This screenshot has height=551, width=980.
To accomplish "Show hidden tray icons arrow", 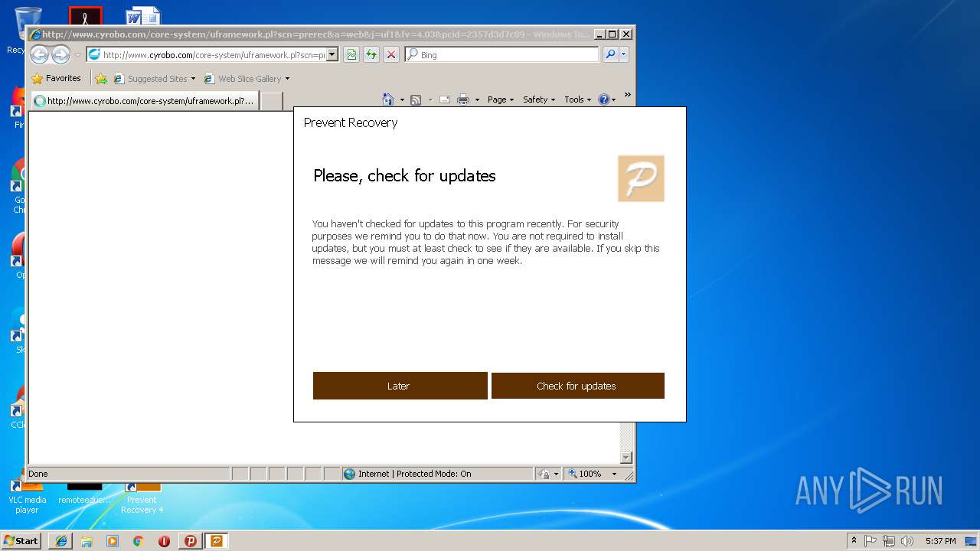I will 854,540.
